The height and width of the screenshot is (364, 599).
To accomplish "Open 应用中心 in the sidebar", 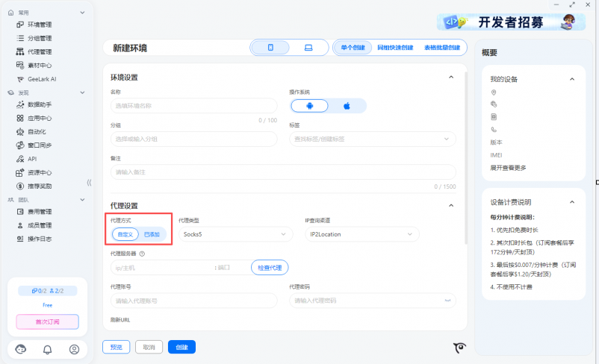I will coord(40,119).
